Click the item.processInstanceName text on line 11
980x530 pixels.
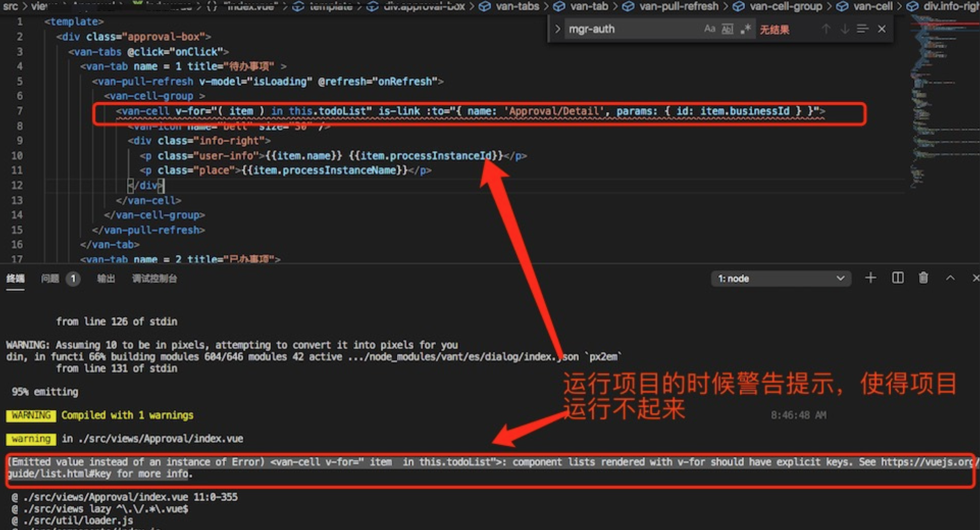point(324,170)
